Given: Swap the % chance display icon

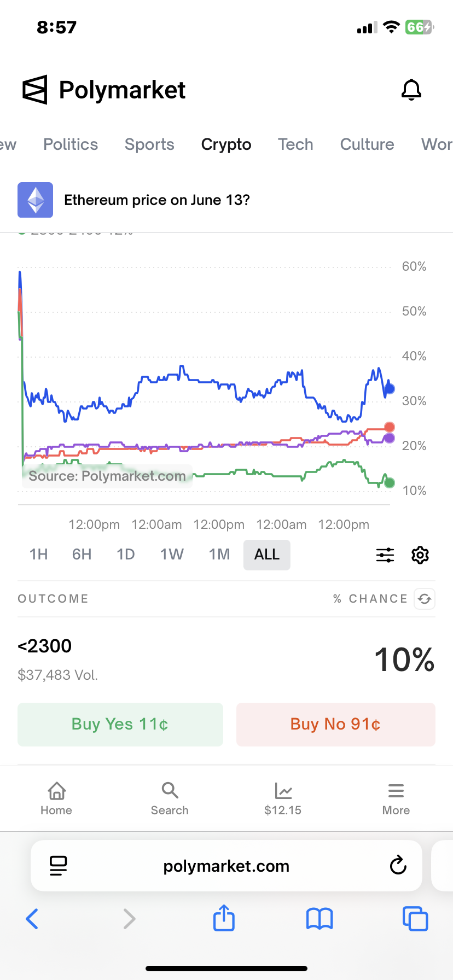Looking at the screenshot, I should click(425, 599).
